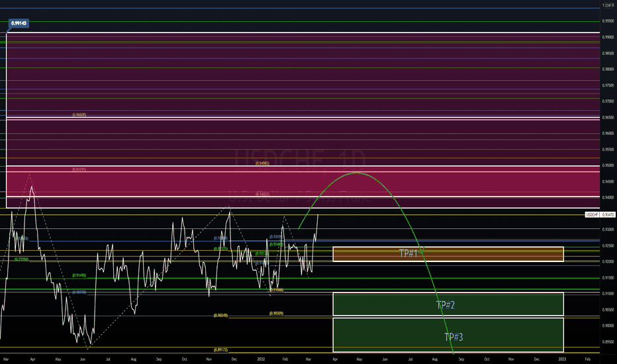Click the 2022 year label on time axis
This screenshot has width=617, height=364.
261,359
